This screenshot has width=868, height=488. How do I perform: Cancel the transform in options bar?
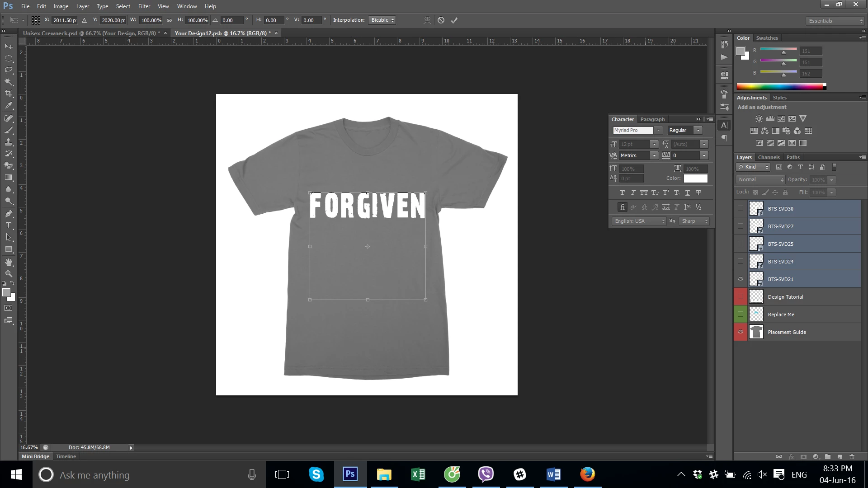click(441, 20)
